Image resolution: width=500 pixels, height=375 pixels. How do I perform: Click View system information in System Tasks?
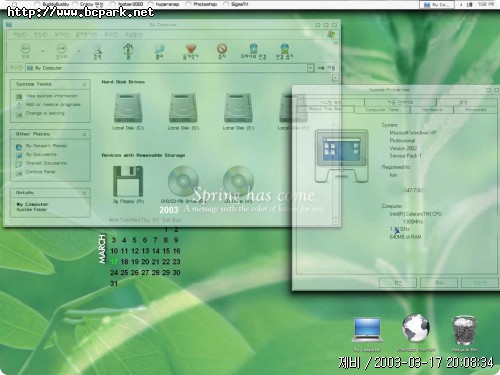tap(52, 96)
